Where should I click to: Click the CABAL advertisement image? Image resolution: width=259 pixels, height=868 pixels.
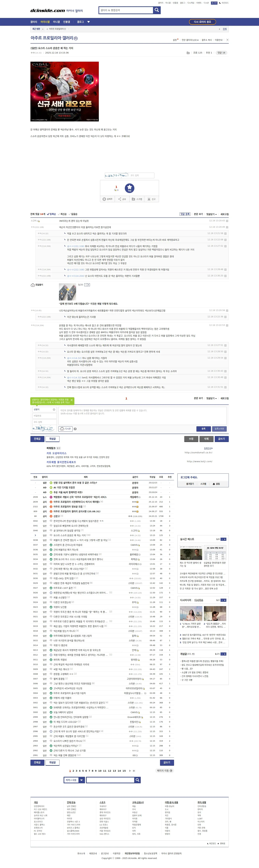tap(64, 91)
